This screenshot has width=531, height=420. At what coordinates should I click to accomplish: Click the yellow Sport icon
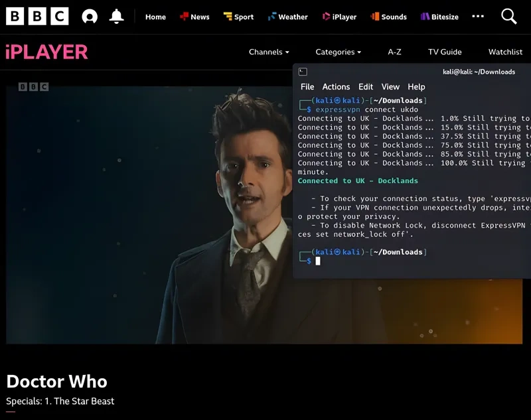point(228,17)
